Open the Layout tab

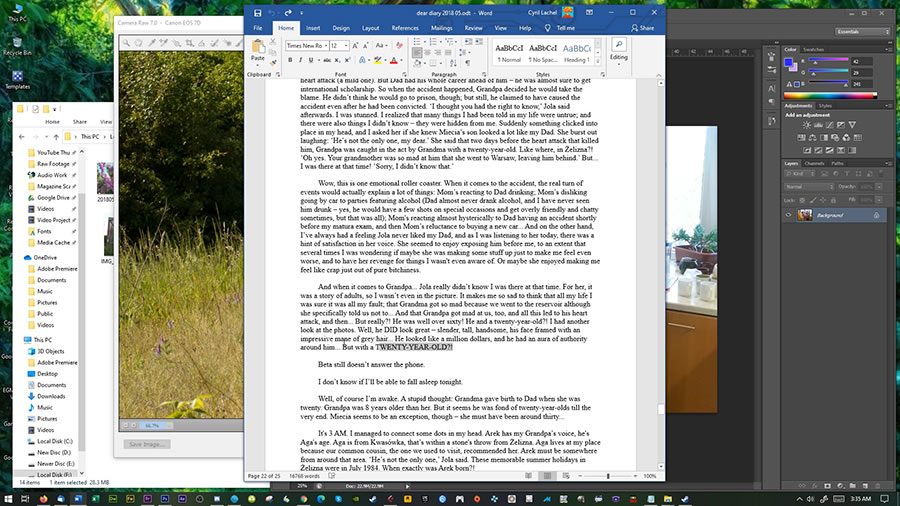click(370, 28)
